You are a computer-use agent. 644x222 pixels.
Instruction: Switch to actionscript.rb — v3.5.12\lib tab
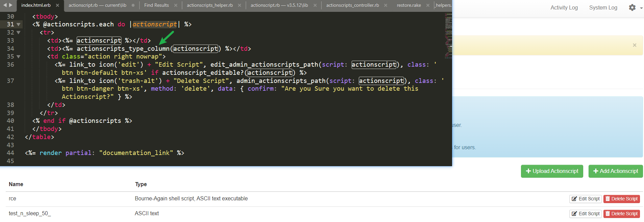click(x=279, y=5)
